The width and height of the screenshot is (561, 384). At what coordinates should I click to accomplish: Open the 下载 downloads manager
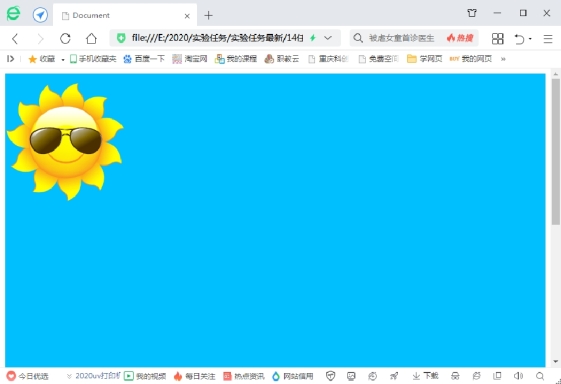click(x=425, y=376)
